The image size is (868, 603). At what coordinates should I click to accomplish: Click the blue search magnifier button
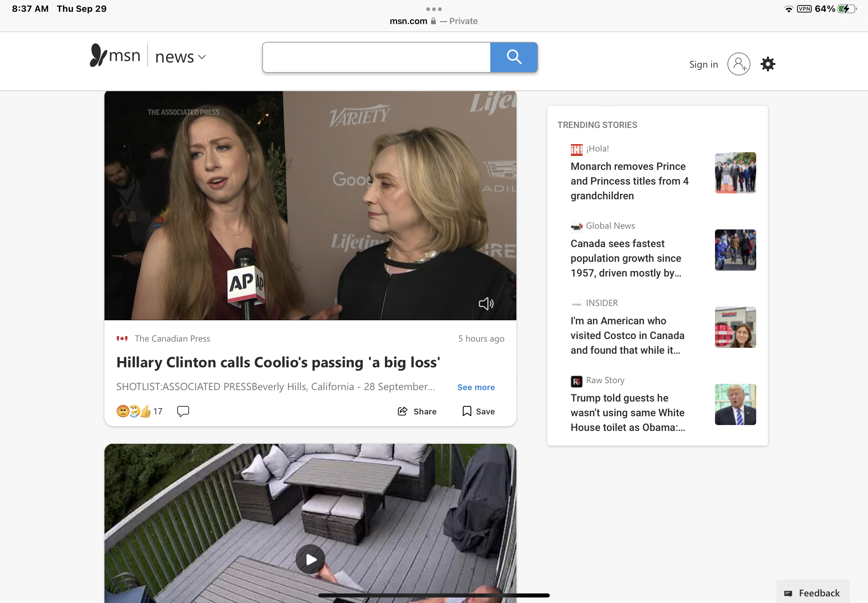(x=514, y=57)
